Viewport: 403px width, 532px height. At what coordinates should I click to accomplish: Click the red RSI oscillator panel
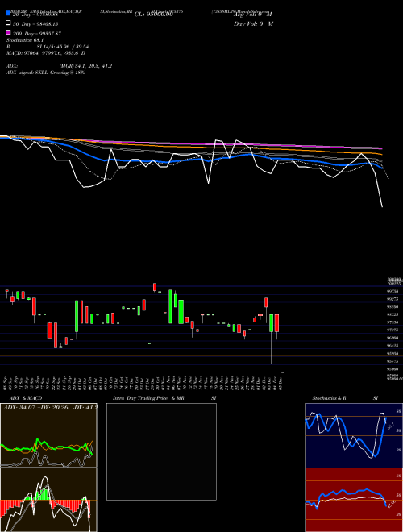[354, 500]
